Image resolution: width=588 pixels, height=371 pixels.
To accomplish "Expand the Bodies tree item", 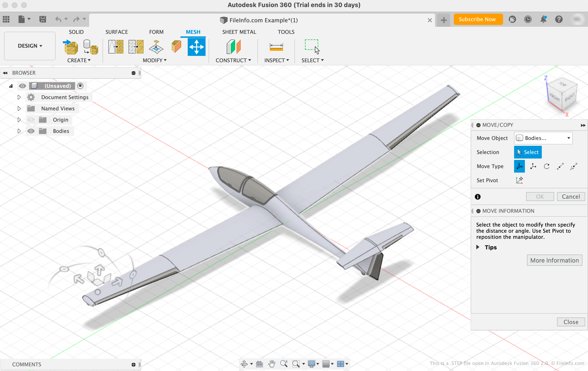I will [x=19, y=131].
